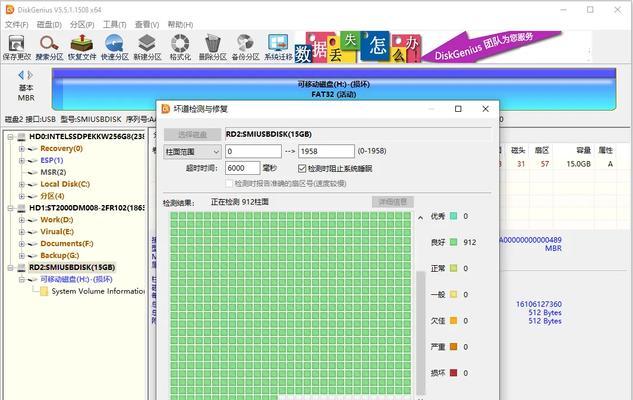633x400 pixels.
Task: Expand the 分区(4) tree node
Action: tap(22, 196)
